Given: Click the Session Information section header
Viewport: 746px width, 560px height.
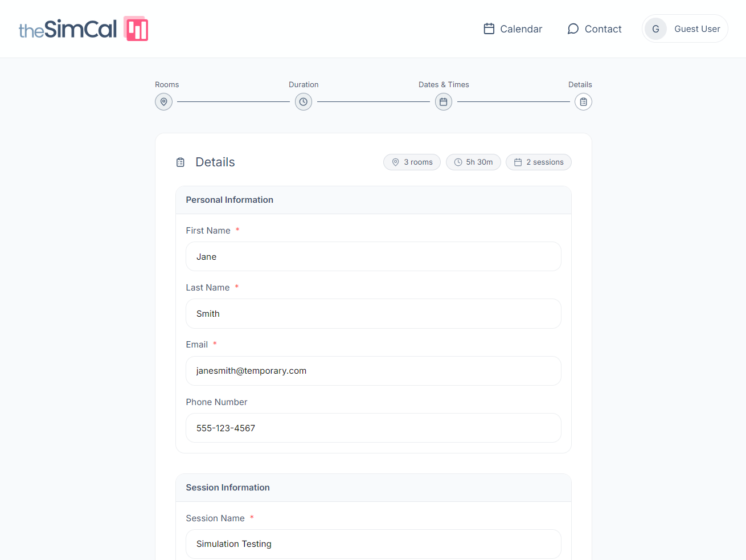Looking at the screenshot, I should click(374, 488).
